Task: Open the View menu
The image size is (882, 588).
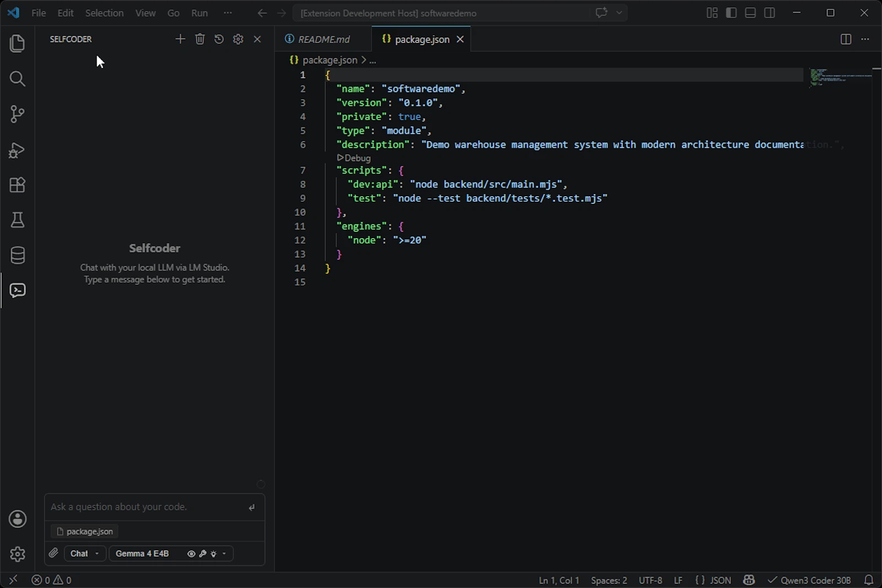Action: point(146,13)
